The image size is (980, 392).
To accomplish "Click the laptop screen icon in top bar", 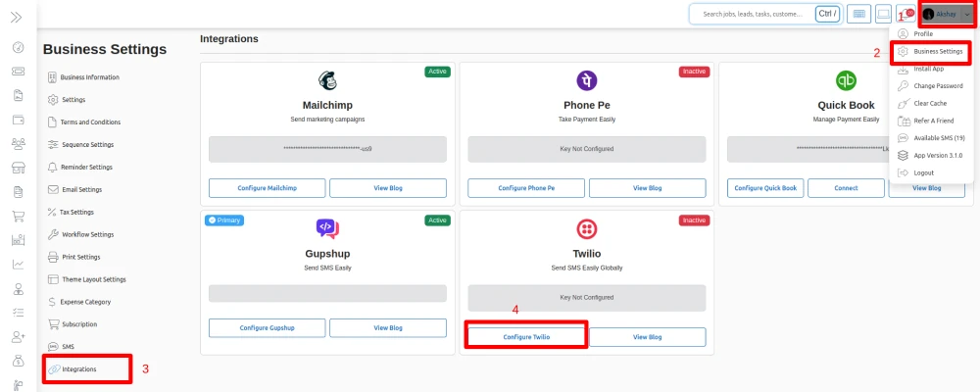I will coord(883,14).
